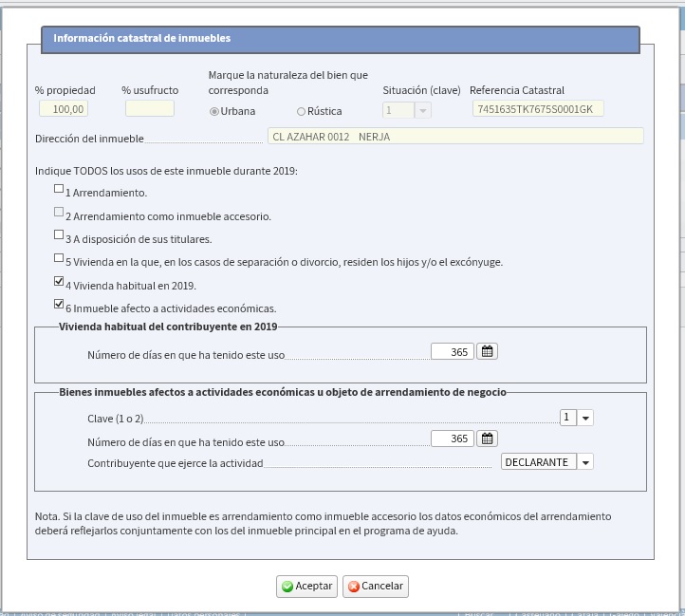This screenshot has width=685, height=616.
Task: Uncheck '4 Vivienda habitual en 2019'
Action: pyautogui.click(x=60, y=282)
